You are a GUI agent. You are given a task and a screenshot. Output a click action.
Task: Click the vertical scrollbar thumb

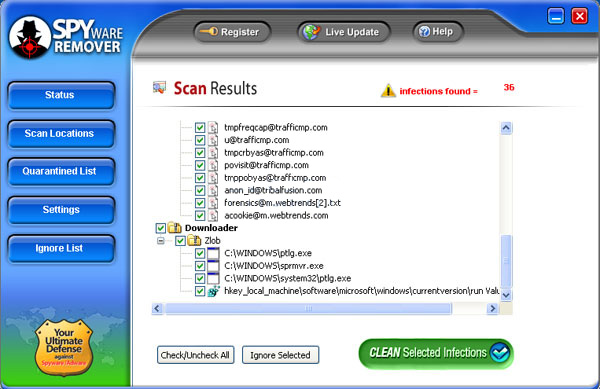(506, 261)
